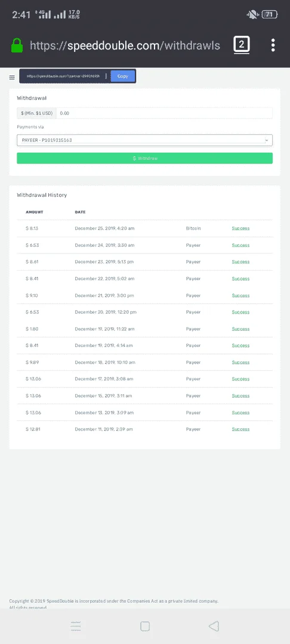Open Success link for 11:22 am withdrawal
The image size is (290, 644).
click(240, 329)
